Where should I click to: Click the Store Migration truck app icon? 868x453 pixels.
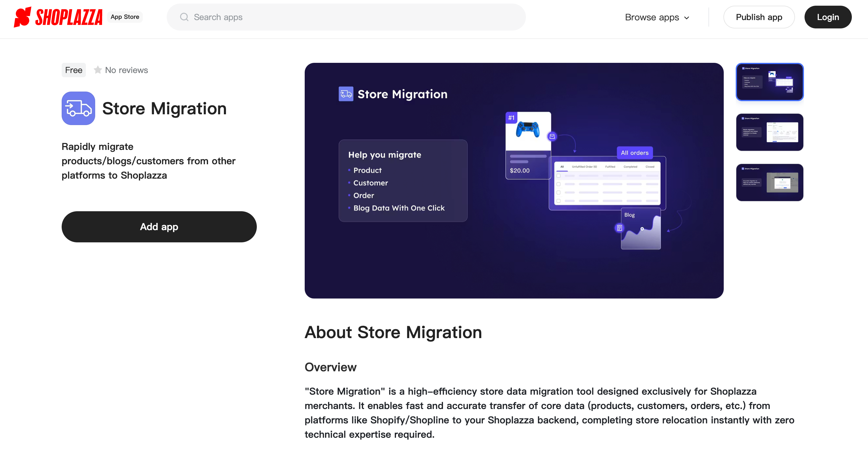coord(78,108)
